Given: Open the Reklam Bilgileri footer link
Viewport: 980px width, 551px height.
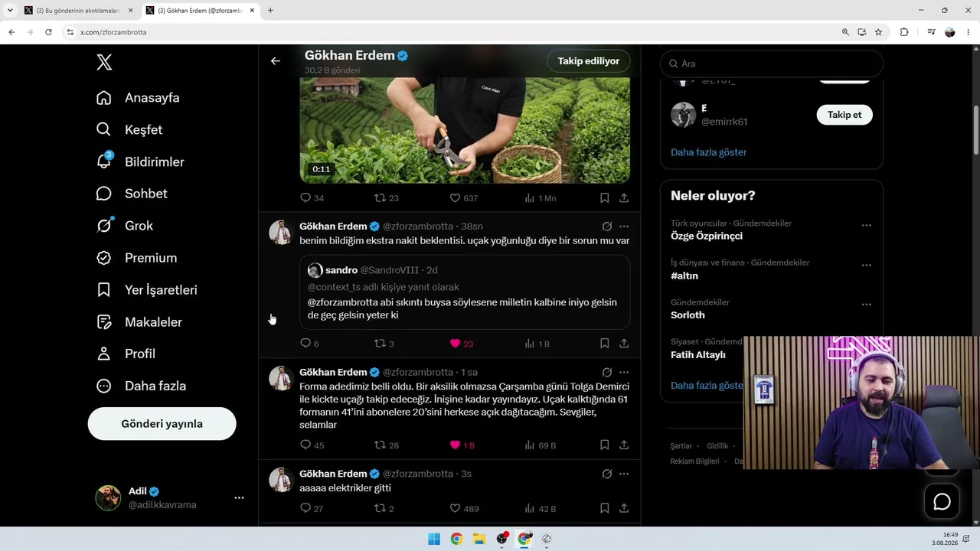Looking at the screenshot, I should tap(694, 461).
